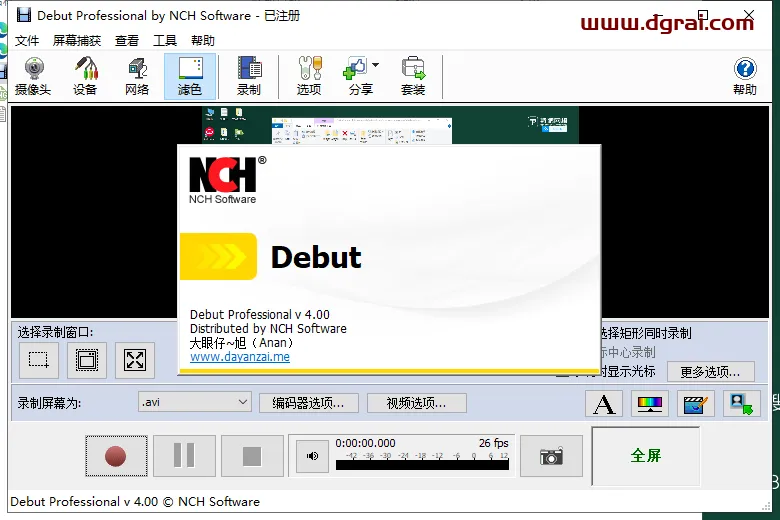This screenshot has height=520, width=780.
Task: Click the blue 帮助 help icon
Action: pyautogui.click(x=745, y=76)
